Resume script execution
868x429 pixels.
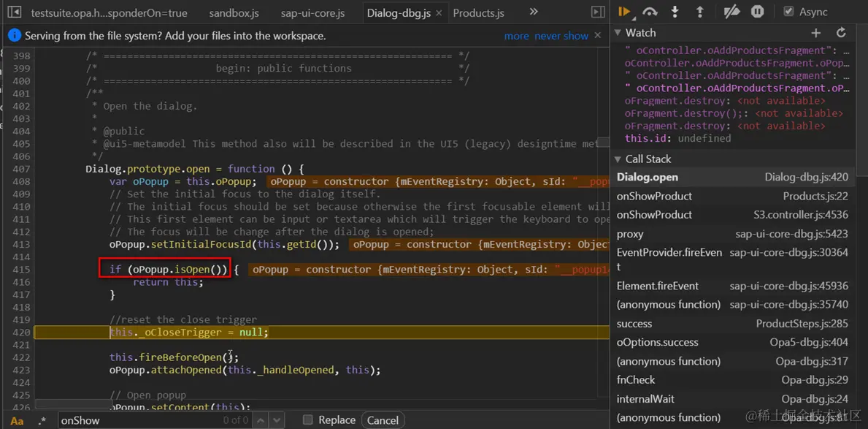626,12
